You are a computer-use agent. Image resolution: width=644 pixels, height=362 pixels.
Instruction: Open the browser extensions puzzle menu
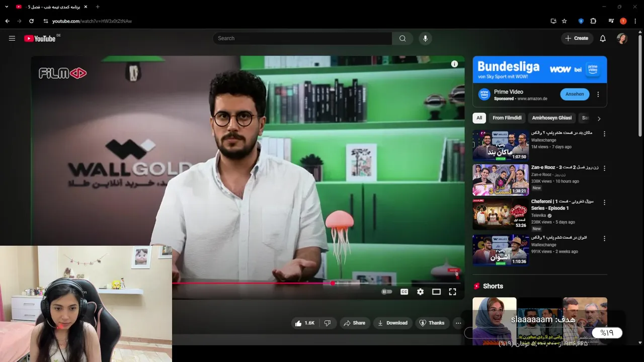click(x=593, y=21)
